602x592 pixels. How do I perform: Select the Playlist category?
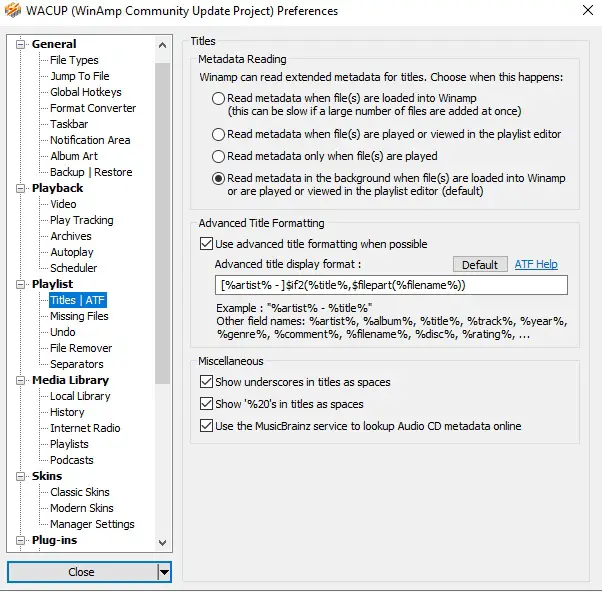click(x=53, y=284)
